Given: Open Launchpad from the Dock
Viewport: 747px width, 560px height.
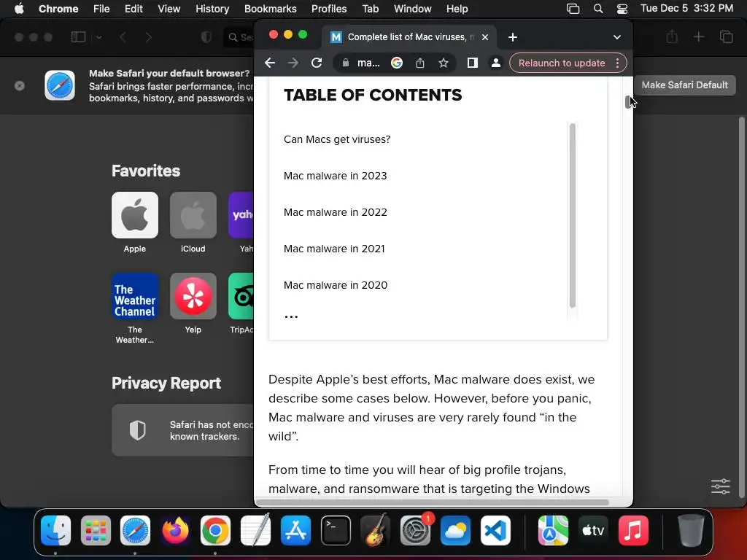Looking at the screenshot, I should 96,530.
